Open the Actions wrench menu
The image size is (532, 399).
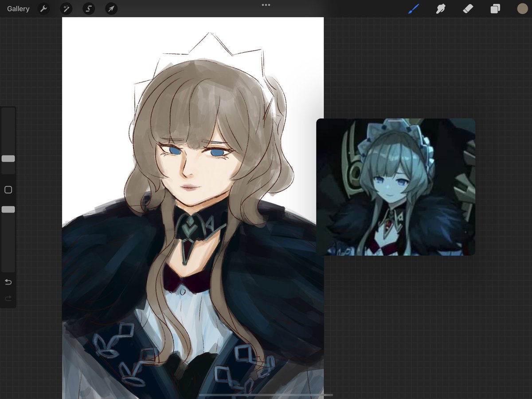coord(43,8)
